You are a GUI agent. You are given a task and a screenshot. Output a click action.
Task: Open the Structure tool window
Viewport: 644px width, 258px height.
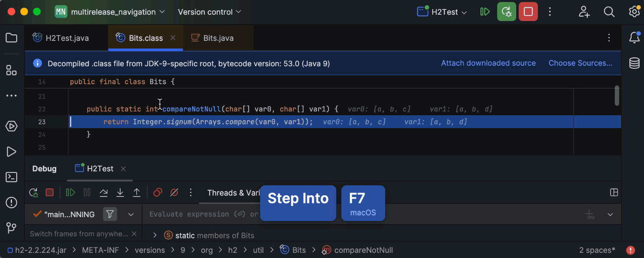coord(12,71)
